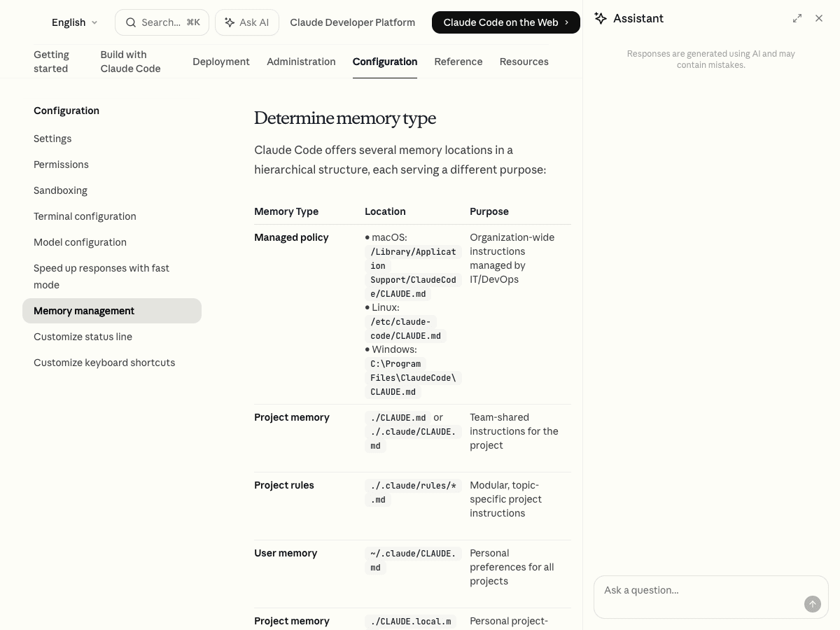Open the Reference tab
840x630 pixels.
458,62
